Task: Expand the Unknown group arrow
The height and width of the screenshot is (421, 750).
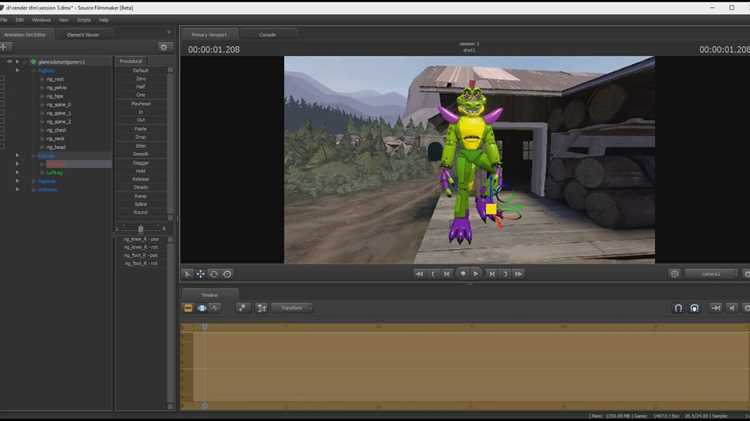Action: pos(17,189)
